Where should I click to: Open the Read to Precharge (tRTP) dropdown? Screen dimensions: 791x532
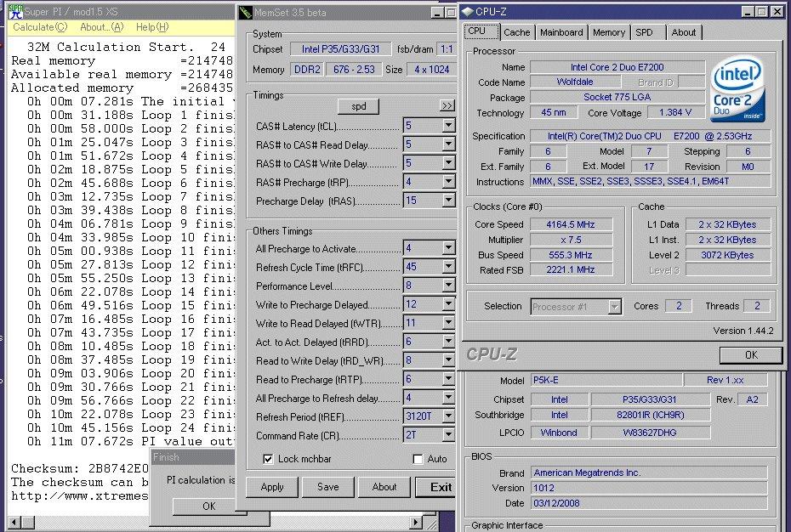point(448,378)
